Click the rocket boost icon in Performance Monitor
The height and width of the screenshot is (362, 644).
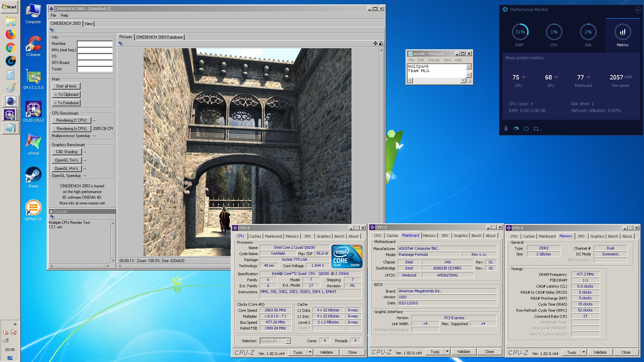(x=506, y=128)
